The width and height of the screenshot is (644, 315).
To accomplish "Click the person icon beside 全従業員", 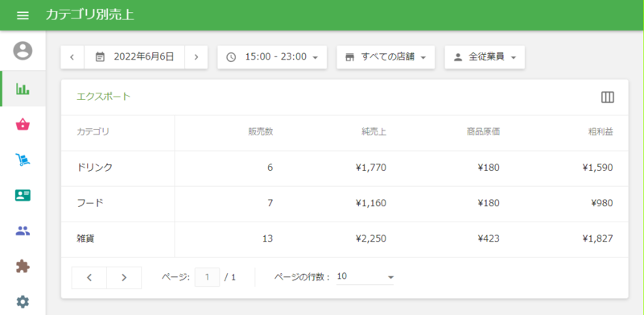I will 458,57.
